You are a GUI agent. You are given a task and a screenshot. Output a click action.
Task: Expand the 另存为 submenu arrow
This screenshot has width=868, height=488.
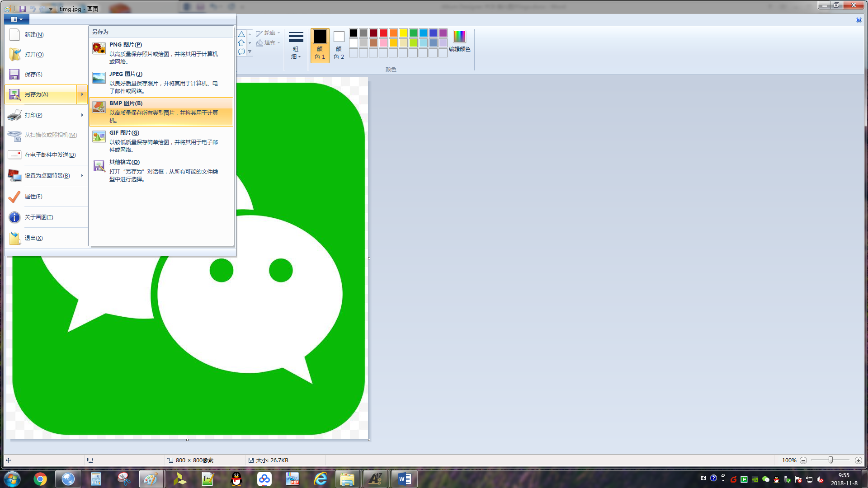point(82,94)
